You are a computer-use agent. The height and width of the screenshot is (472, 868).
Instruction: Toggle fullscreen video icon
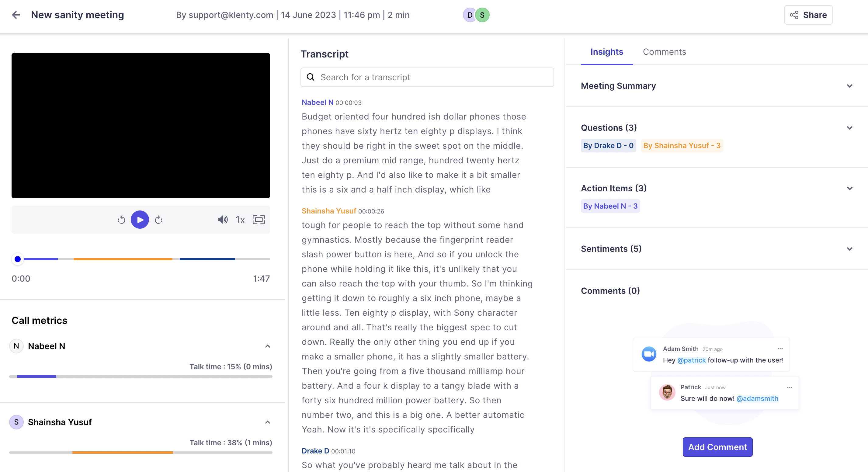(x=259, y=220)
